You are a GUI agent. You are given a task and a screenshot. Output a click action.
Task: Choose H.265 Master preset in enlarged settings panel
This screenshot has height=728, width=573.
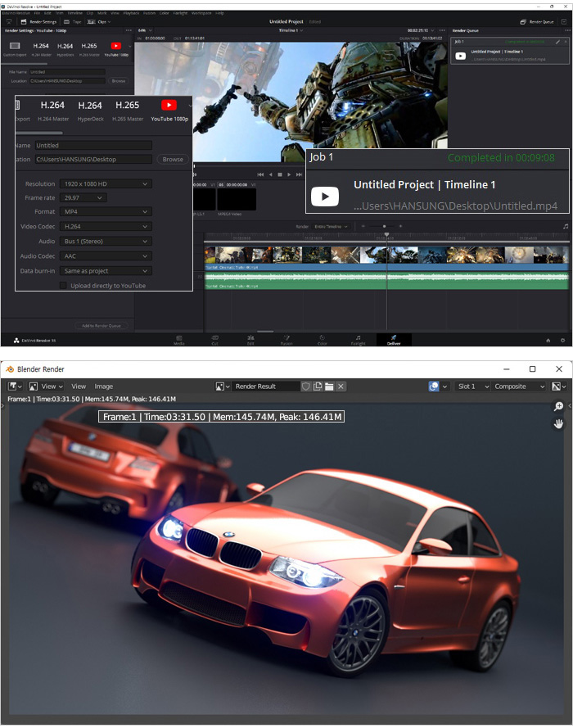(128, 111)
